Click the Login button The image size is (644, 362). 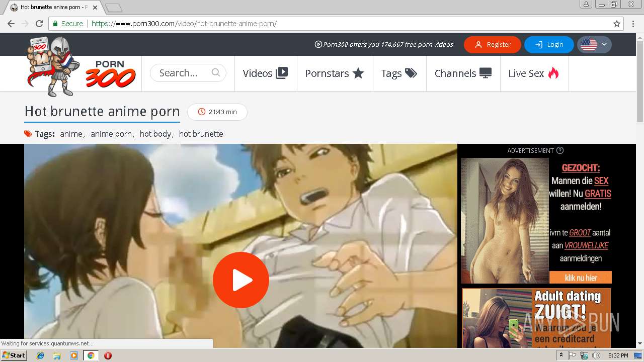coord(549,45)
